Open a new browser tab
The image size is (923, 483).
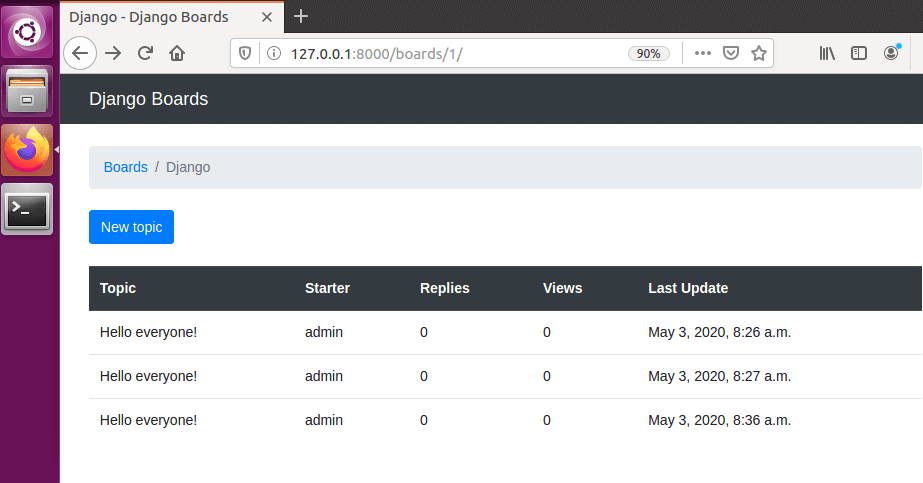301,16
